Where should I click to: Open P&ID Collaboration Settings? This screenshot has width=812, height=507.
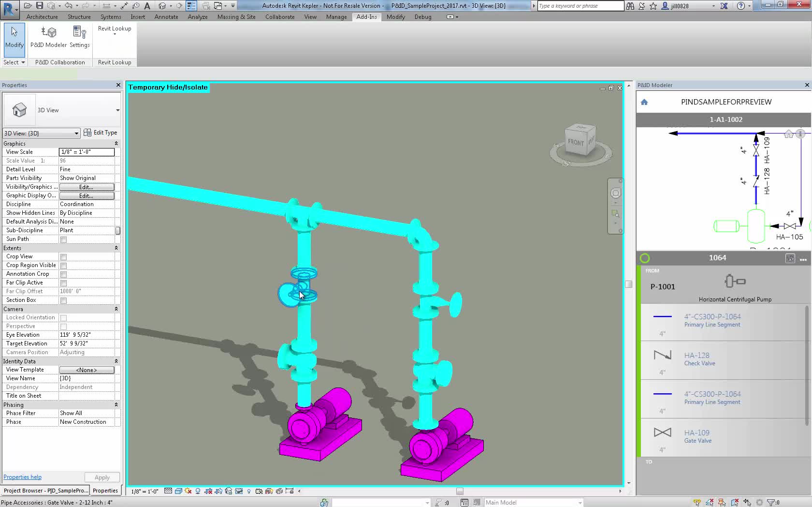(x=79, y=38)
